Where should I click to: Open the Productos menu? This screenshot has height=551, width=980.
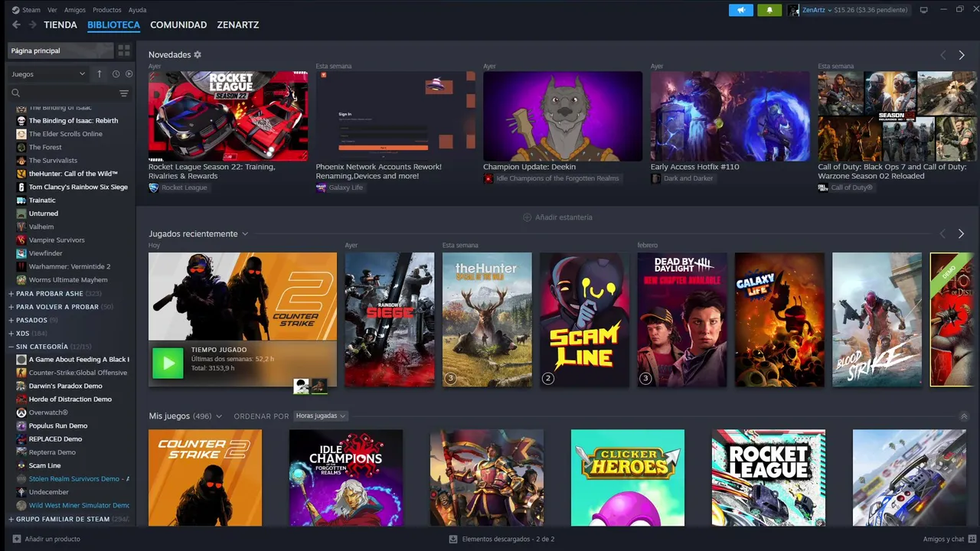click(x=107, y=10)
